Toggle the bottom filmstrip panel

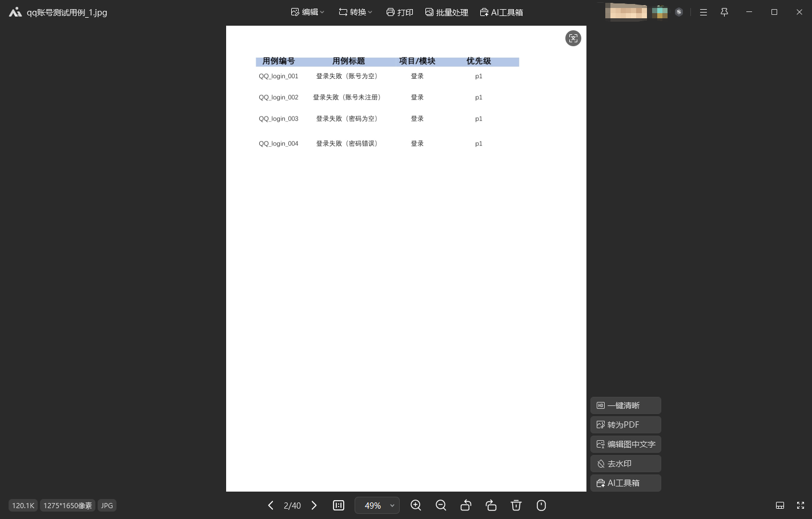(x=780, y=505)
